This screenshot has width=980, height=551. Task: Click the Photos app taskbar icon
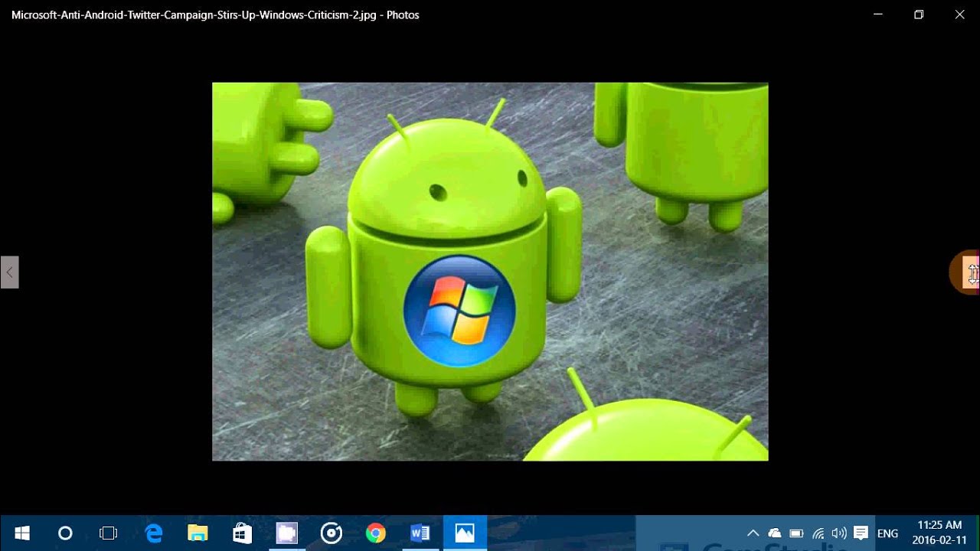[x=465, y=533]
